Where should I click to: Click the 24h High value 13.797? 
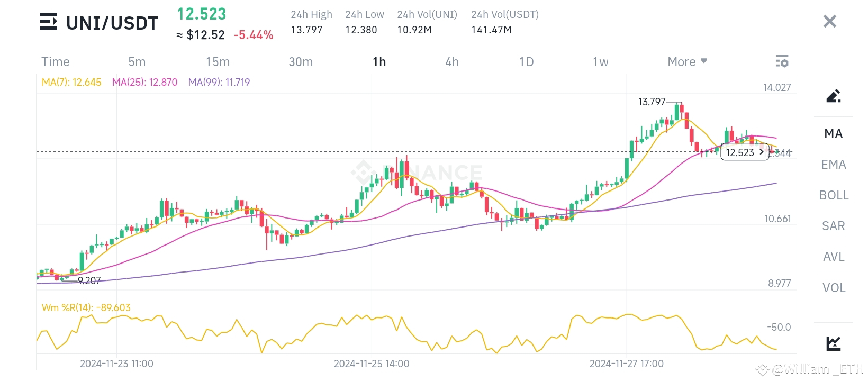pyautogui.click(x=306, y=30)
